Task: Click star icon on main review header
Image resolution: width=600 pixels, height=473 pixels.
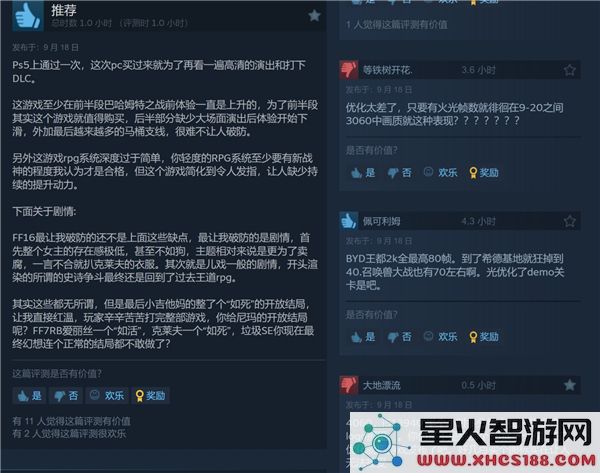Action: (314, 16)
